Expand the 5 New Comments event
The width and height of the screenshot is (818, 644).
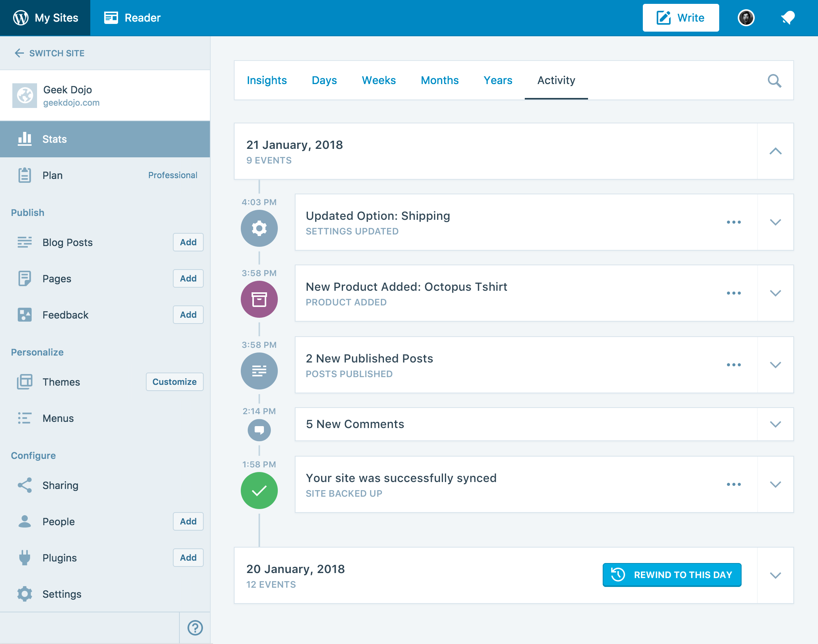[x=775, y=424]
